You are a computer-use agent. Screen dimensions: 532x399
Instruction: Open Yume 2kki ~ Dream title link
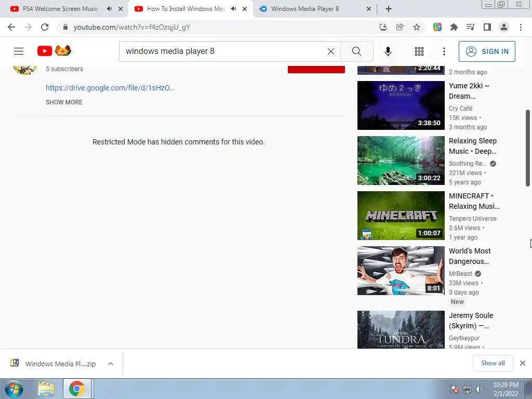pyautogui.click(x=469, y=91)
